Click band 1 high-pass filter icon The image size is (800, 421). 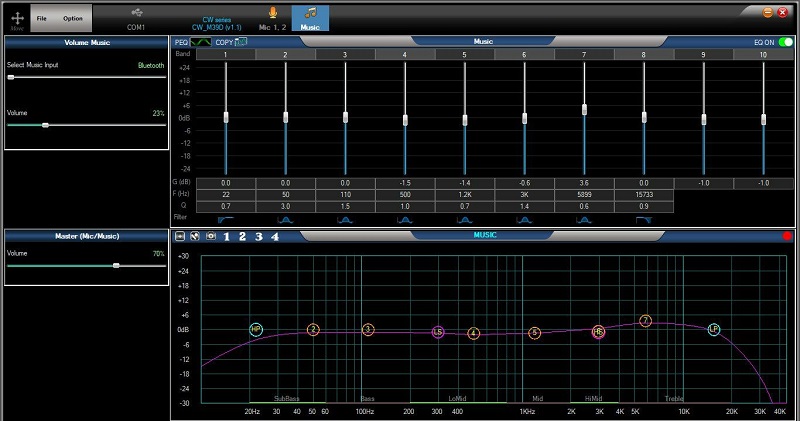coord(225,217)
